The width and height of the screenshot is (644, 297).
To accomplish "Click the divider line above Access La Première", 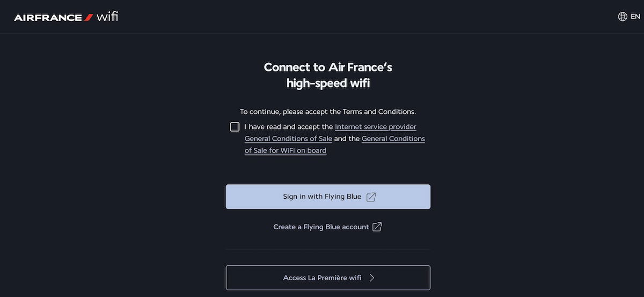I will click(327, 249).
